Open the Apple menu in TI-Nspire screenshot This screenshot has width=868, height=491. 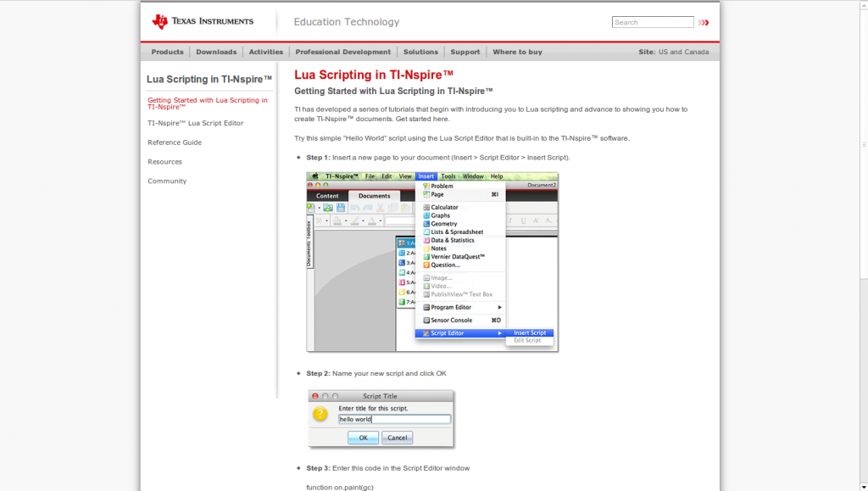(315, 176)
